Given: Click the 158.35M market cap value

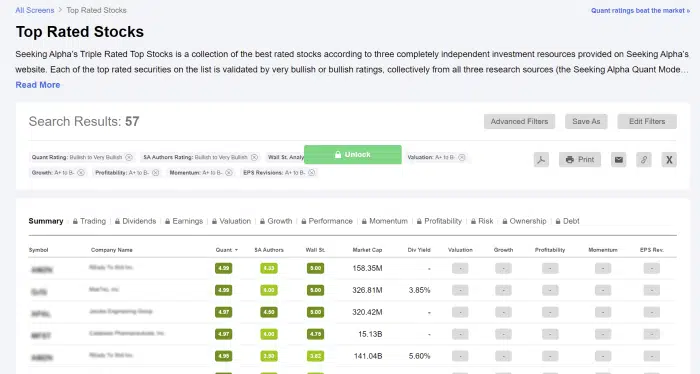Looking at the screenshot, I should tap(367, 268).
